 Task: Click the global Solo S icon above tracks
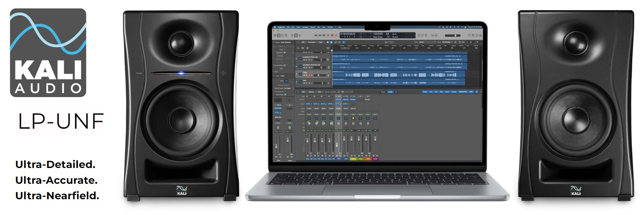(307, 48)
